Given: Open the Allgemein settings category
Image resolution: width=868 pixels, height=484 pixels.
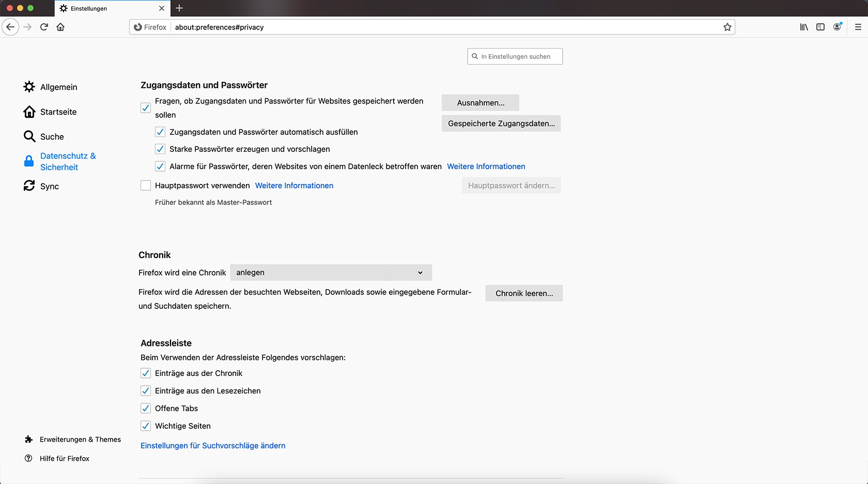Looking at the screenshot, I should coord(51,87).
